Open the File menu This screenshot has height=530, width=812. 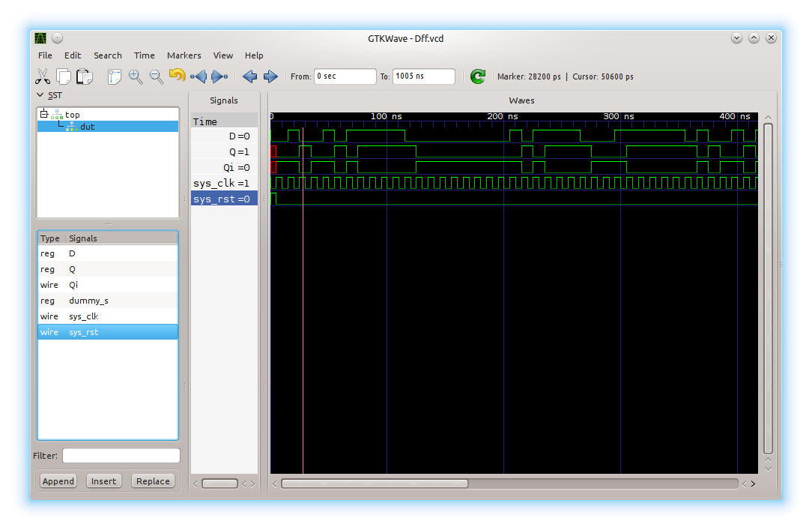[x=45, y=55]
